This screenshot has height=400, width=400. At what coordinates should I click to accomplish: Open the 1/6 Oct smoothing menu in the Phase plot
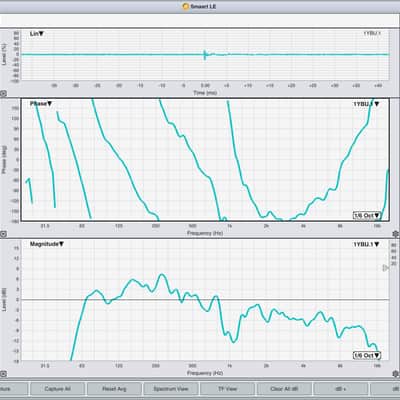tap(367, 215)
